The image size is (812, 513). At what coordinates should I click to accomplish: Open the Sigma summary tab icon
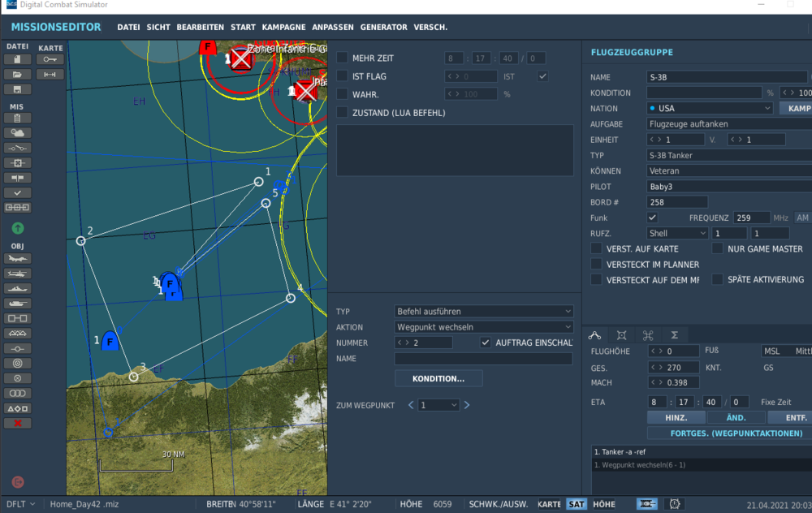(x=674, y=334)
